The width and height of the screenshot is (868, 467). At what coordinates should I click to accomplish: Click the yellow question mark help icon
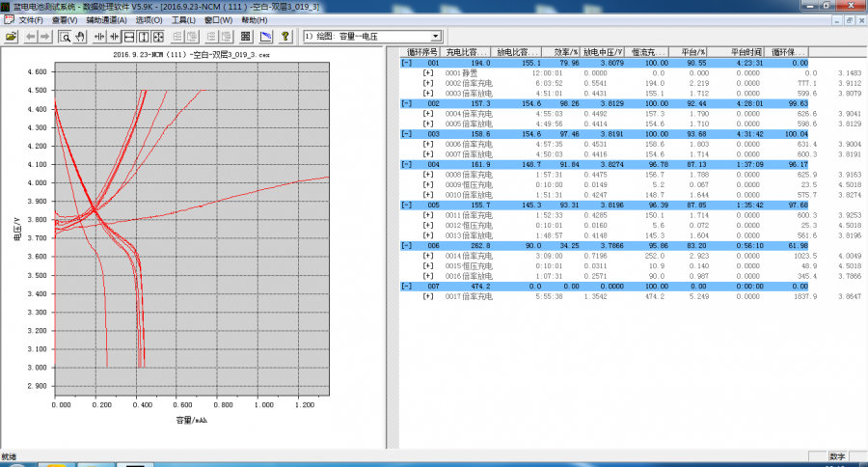click(x=285, y=37)
